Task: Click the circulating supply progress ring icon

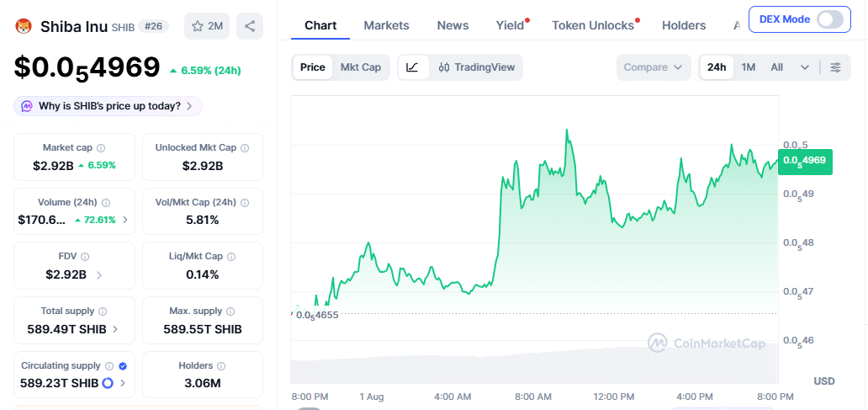Action: (108, 383)
